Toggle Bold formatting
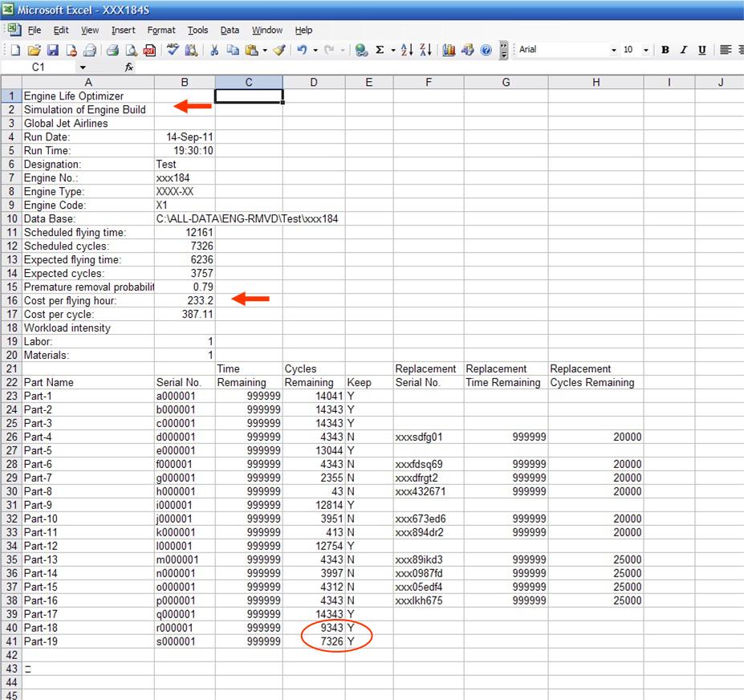Viewport: 744px width, 700px height. tap(665, 50)
